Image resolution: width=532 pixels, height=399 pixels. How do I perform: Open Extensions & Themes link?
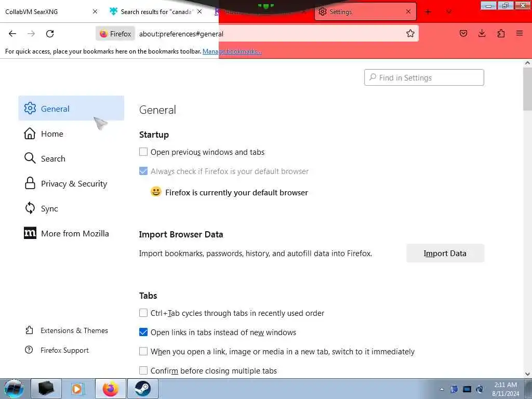[74, 330]
